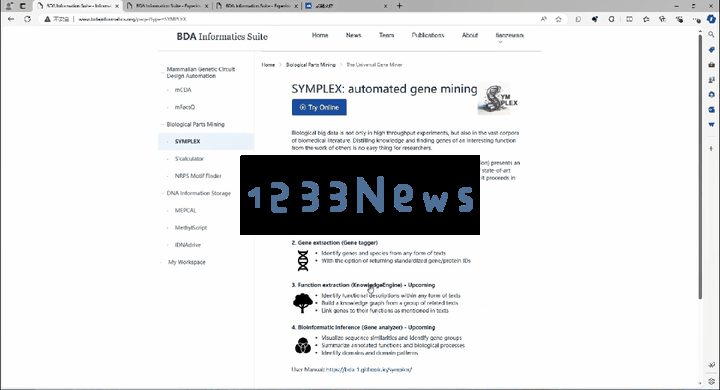Click the tree Function extraction icon

[303, 303]
